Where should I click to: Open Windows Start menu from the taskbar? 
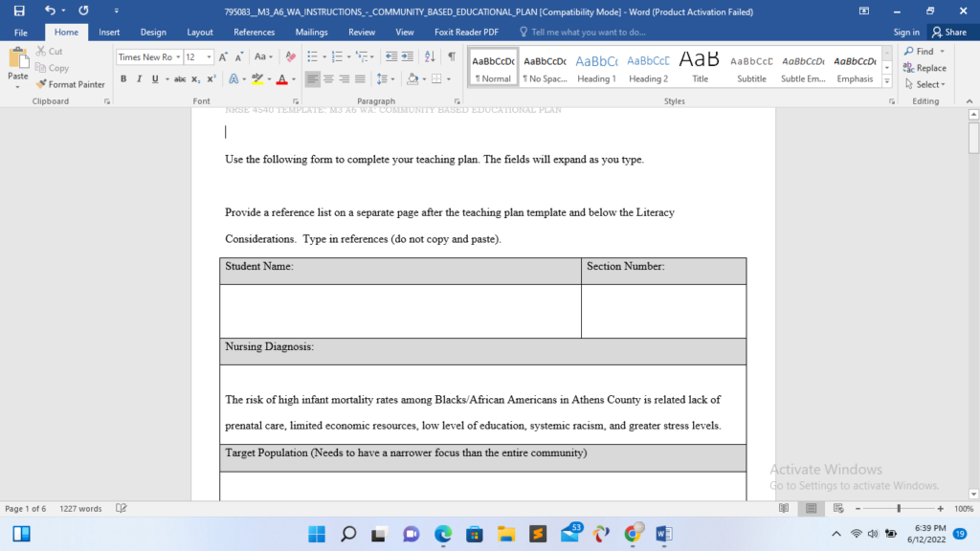coord(318,533)
